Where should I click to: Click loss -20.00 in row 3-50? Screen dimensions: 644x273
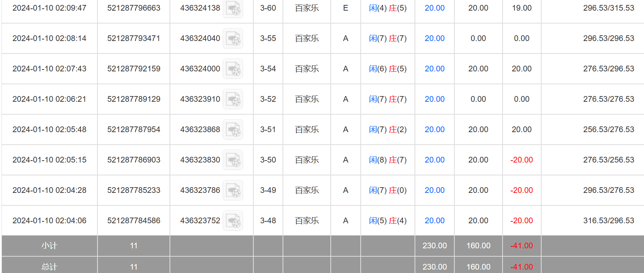point(522,160)
